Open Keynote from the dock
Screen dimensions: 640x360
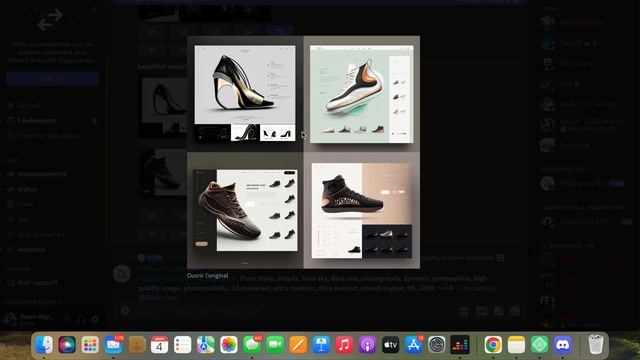pos(321,345)
